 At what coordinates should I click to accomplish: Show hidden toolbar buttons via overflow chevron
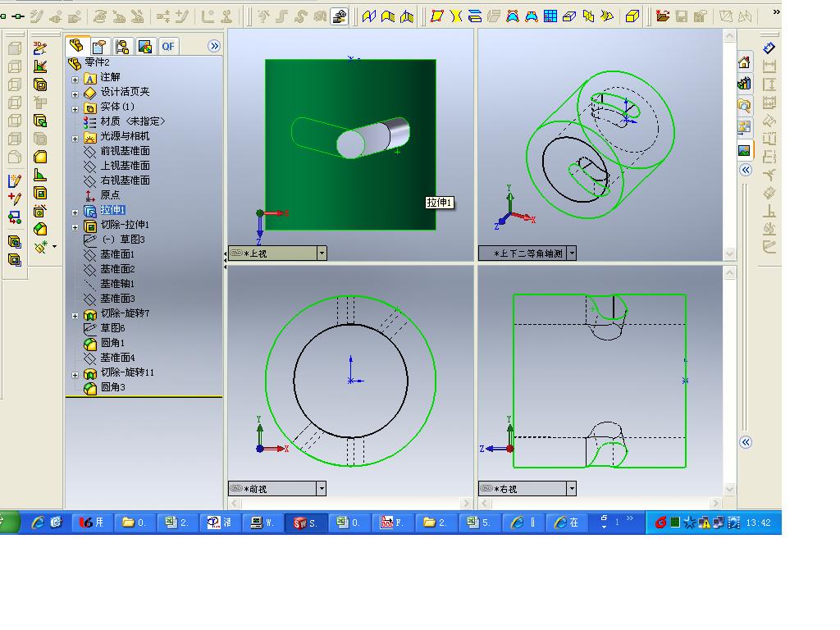point(776,11)
